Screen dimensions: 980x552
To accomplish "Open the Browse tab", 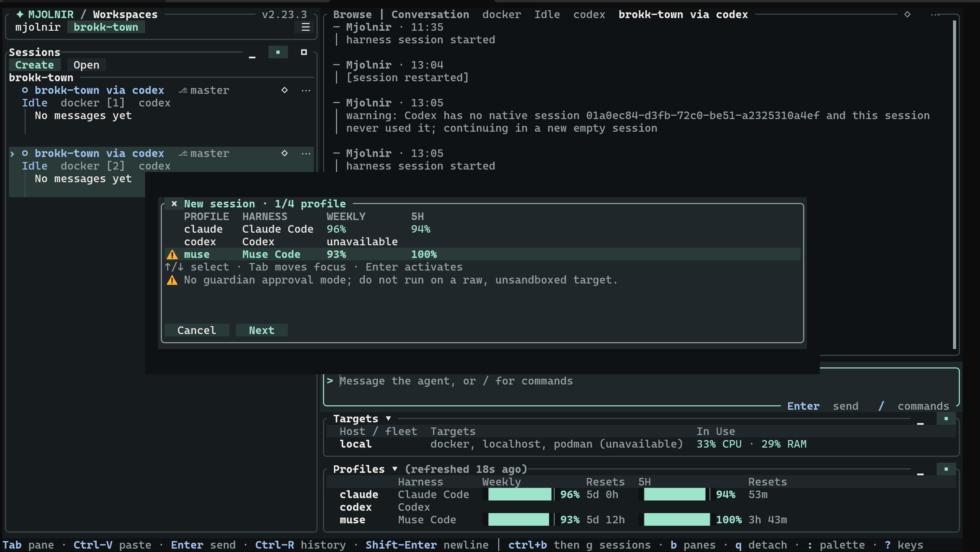I will coord(352,14).
